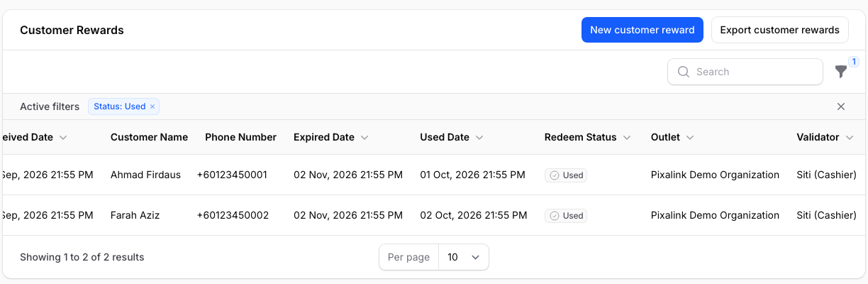Click outlet Pixalink Demo Organization for Ahmad Firdaus
The width and height of the screenshot is (868, 284).
point(715,175)
